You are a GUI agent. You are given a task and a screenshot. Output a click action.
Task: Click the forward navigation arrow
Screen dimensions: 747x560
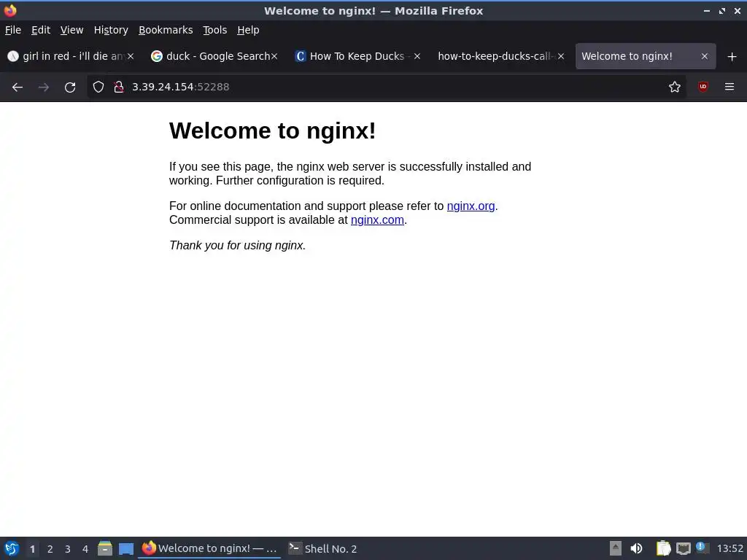[44, 87]
